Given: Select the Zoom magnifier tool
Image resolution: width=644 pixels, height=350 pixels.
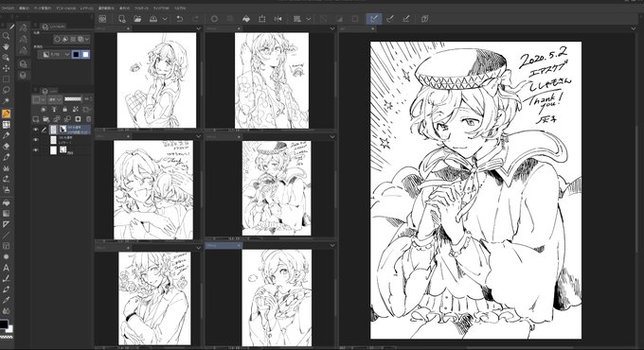Looking at the screenshot, I should coord(7,36).
